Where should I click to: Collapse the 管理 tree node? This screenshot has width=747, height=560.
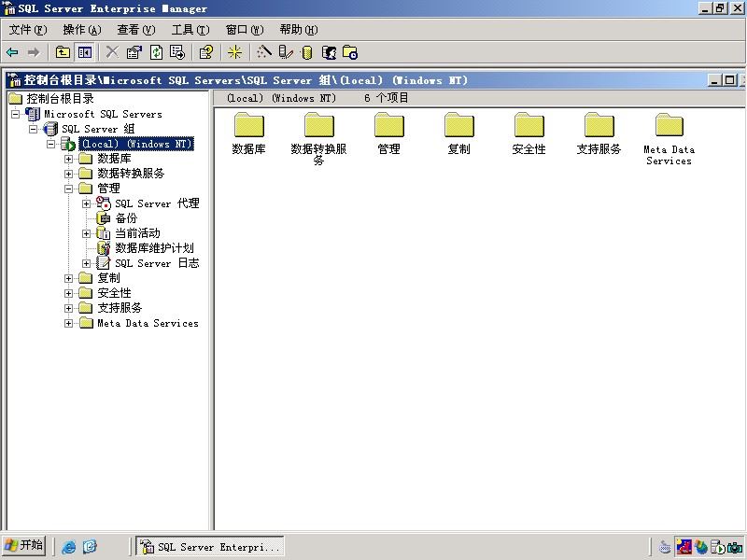68,189
